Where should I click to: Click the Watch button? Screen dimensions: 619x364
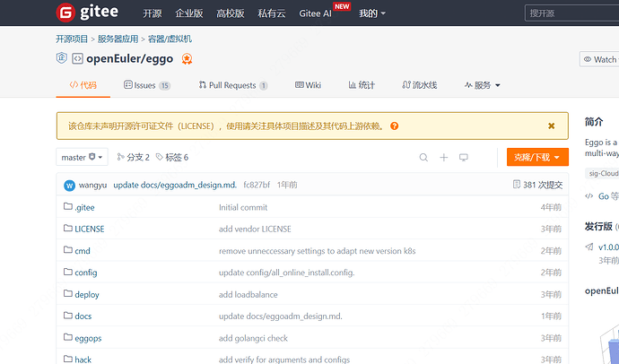(x=600, y=59)
